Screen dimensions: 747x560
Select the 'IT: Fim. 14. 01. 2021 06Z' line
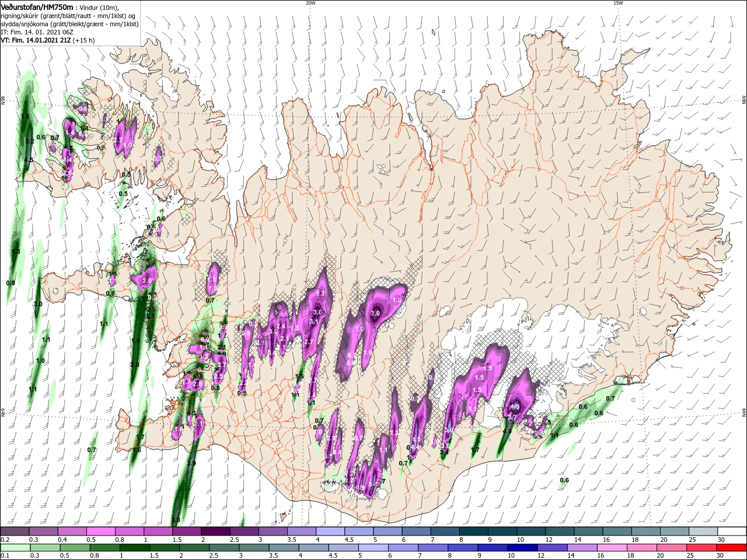tap(36, 32)
